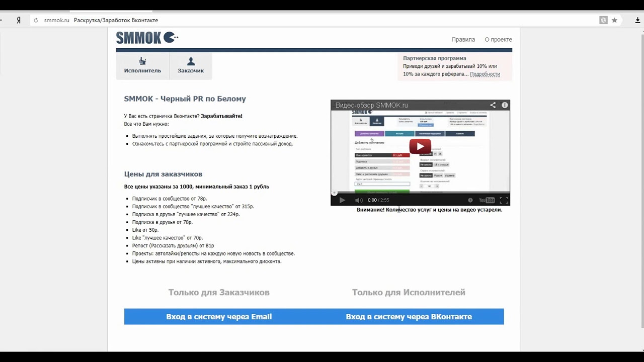
Task: Click the video progress bar
Action: (420, 193)
